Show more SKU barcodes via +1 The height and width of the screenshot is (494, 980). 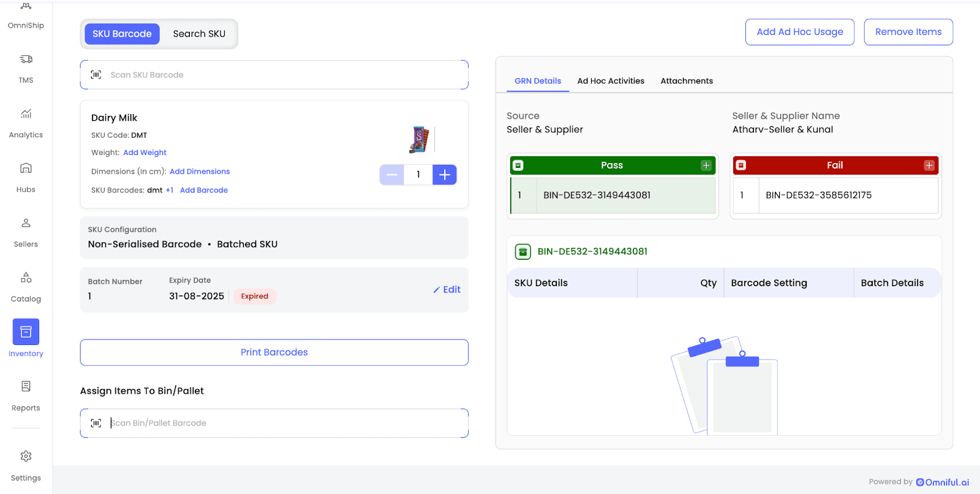[x=169, y=191]
